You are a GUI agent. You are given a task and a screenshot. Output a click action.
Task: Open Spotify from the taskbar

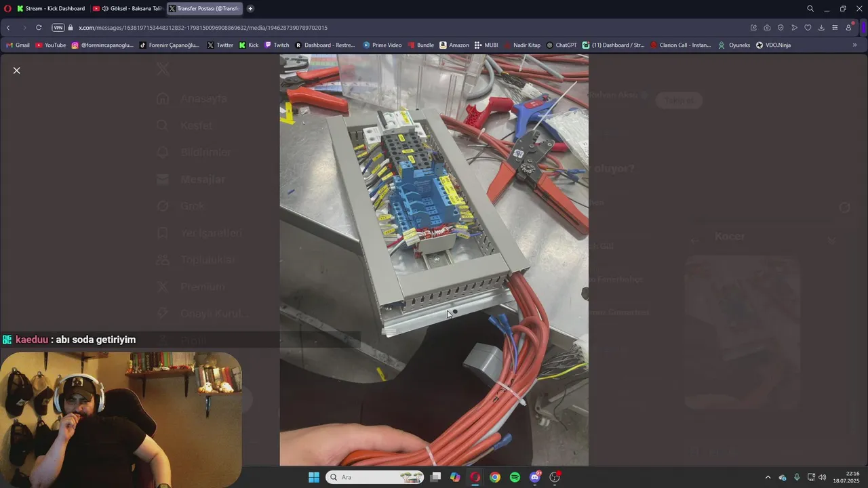[x=515, y=477]
